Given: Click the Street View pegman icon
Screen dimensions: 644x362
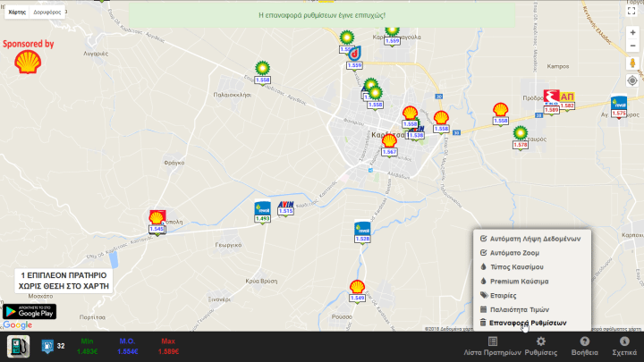Looking at the screenshot, I should (632, 63).
